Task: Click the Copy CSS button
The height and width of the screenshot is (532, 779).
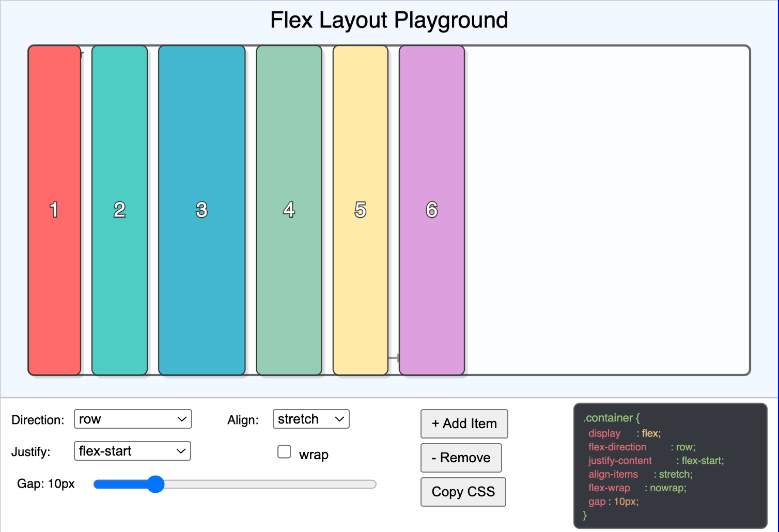Action: [x=463, y=492]
